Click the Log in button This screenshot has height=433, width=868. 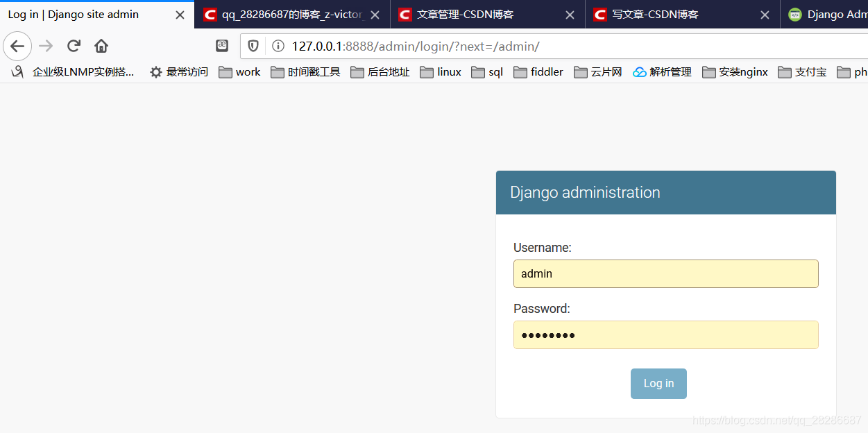pyautogui.click(x=658, y=384)
